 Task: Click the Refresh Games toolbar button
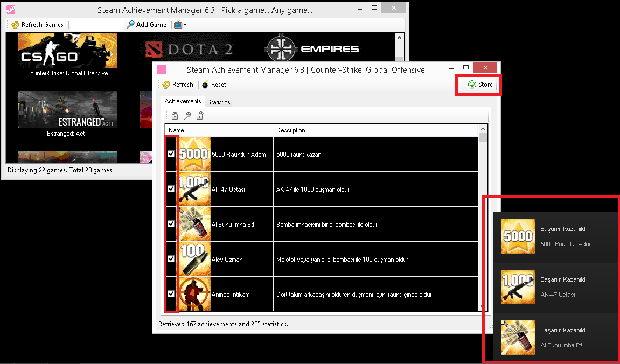point(38,25)
